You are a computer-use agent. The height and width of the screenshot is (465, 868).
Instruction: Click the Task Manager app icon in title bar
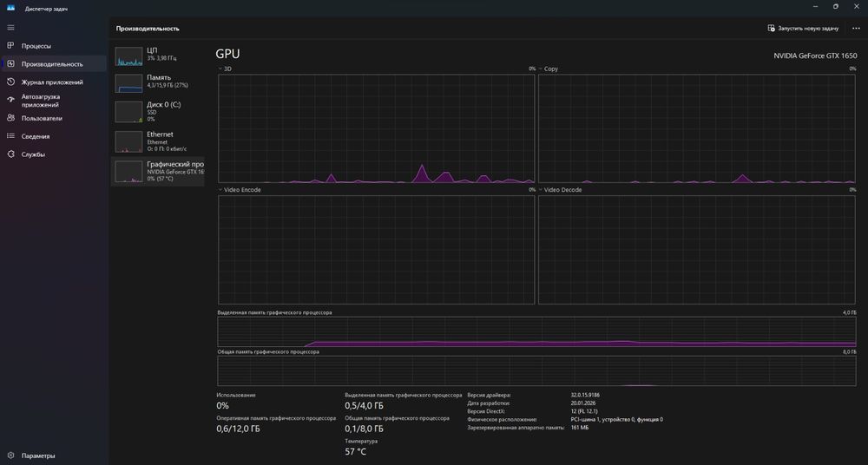pyautogui.click(x=10, y=9)
